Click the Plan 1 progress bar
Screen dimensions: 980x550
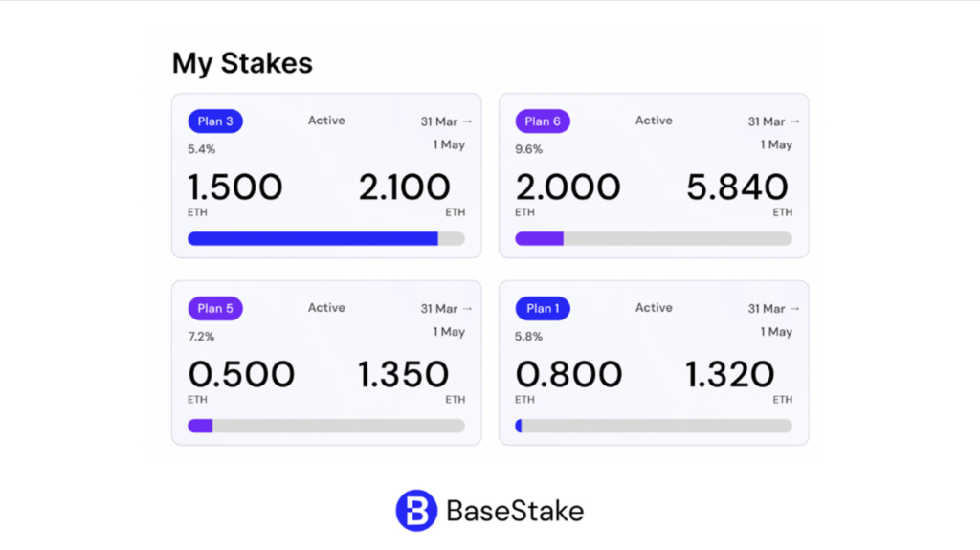pos(654,426)
